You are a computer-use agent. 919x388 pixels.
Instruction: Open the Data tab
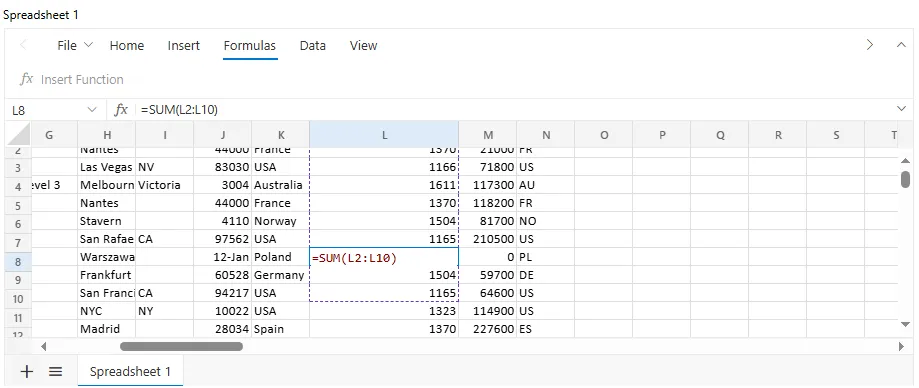[312, 45]
